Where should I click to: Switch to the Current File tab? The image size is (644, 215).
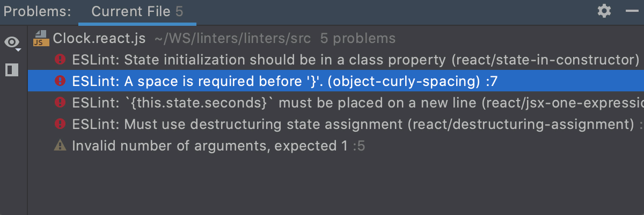pyautogui.click(x=137, y=11)
